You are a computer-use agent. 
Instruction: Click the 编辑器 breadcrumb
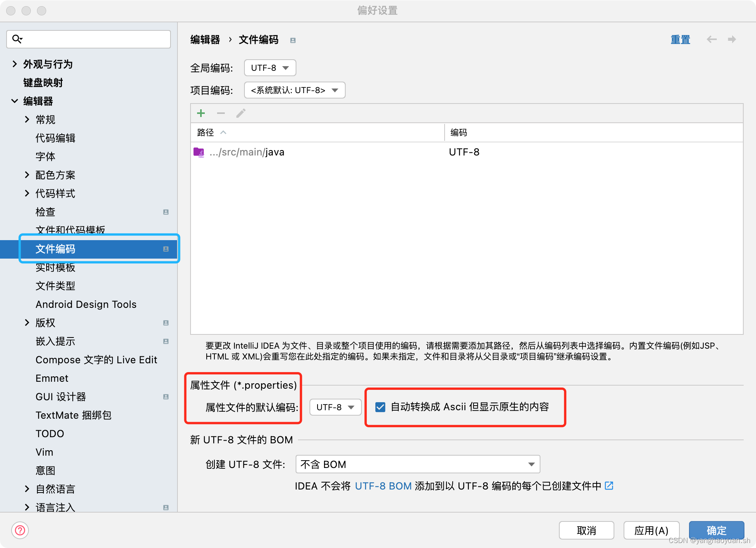(x=205, y=40)
